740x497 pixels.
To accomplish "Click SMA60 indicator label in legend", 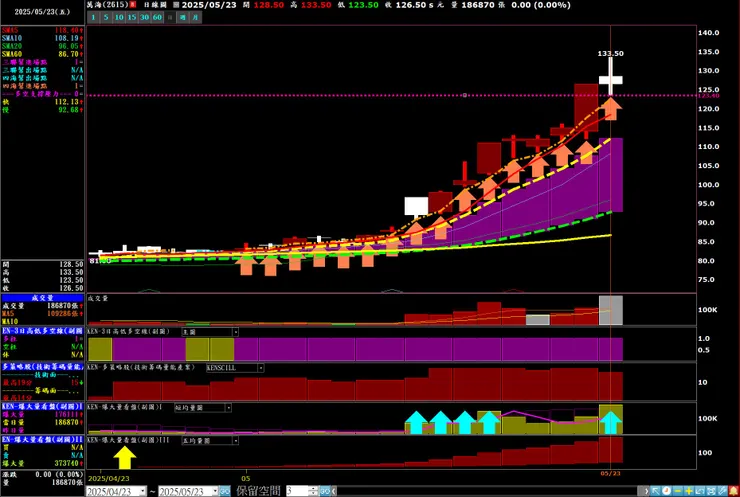I will click(x=12, y=54).
